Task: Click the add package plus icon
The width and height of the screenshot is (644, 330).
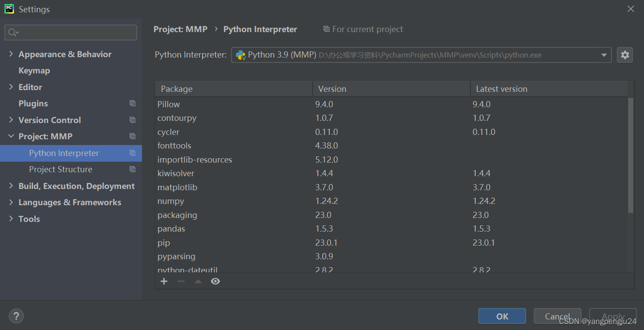Action: (164, 281)
